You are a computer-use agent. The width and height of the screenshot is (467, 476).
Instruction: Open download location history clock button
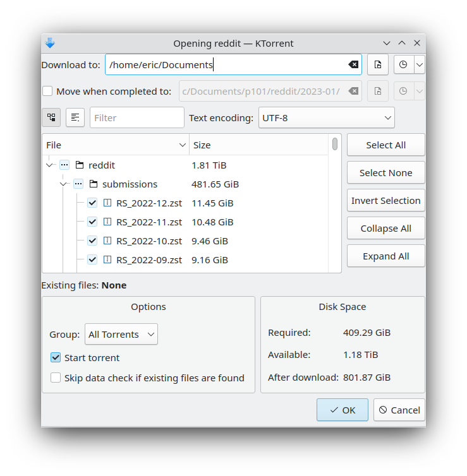click(404, 64)
